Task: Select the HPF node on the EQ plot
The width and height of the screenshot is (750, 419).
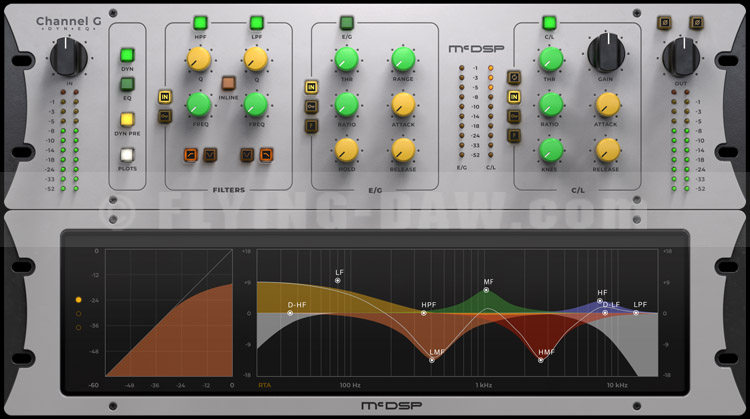Action: pos(424,313)
